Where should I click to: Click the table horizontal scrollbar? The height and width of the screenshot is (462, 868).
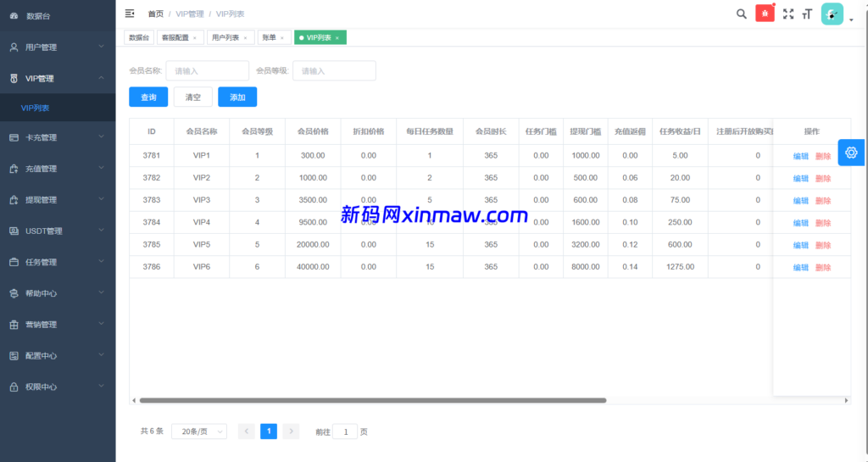tap(373, 400)
